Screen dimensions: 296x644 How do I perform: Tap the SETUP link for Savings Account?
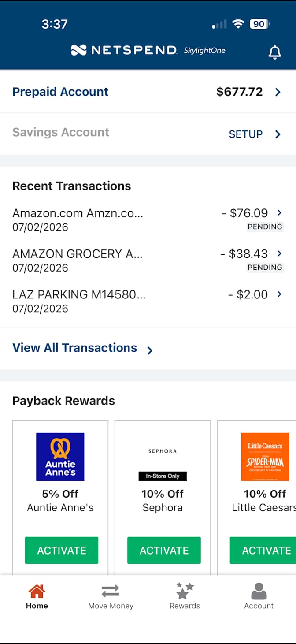pos(246,134)
